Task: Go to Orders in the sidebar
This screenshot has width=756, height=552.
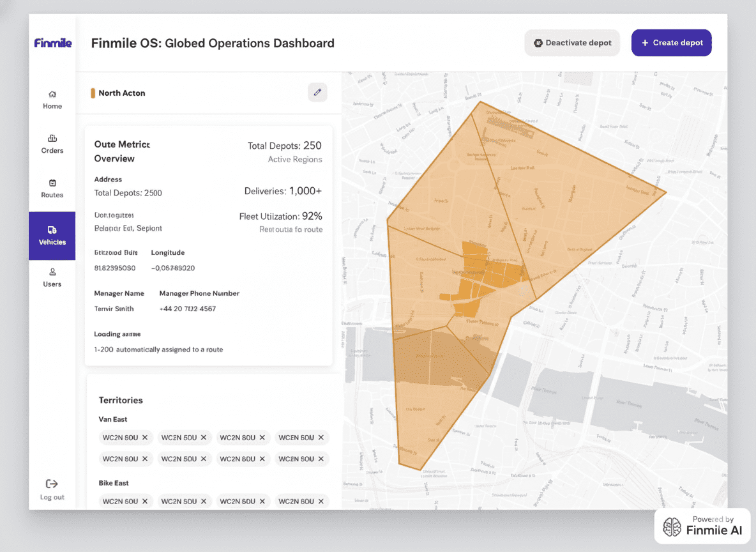Action: pos(52,144)
